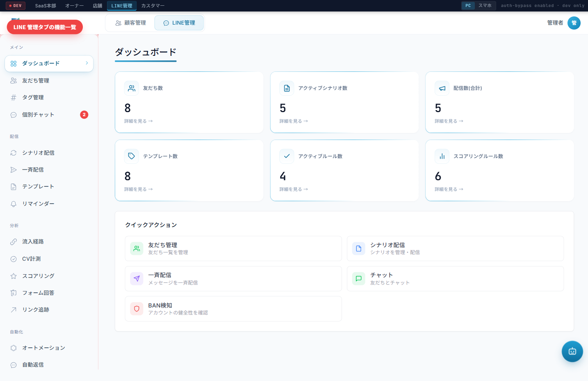Screen dimensions: 588x381
Task: Open 詳細を見る link on 配信数(合計) card
Action: [449, 121]
